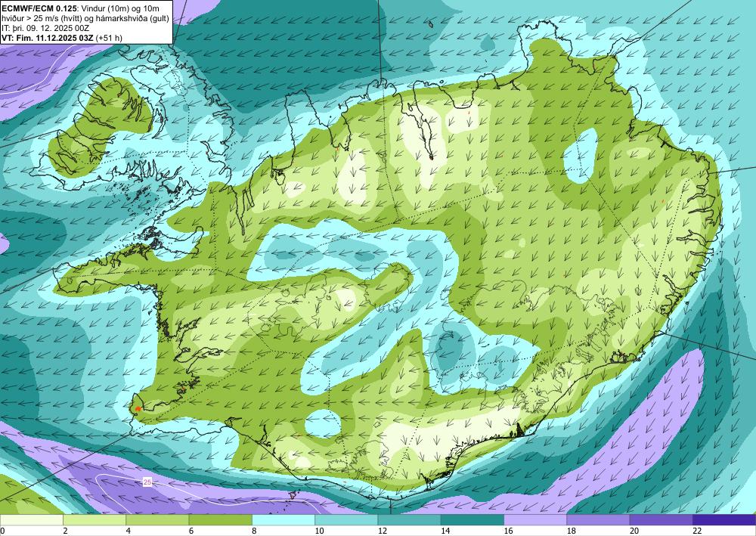Image resolution: width=756 pixels, height=536 pixels.
Task: Click the pale yellow 0–2 m/s legend swatch
Action: [x=31, y=520]
